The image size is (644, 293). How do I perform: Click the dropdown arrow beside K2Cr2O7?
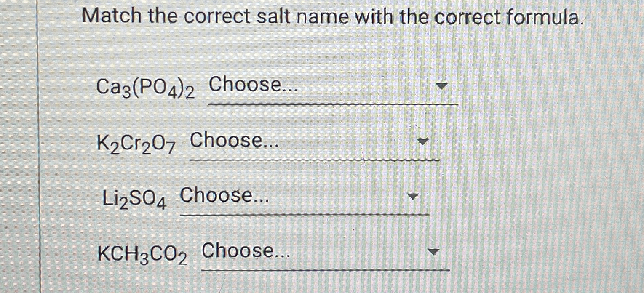click(x=424, y=141)
